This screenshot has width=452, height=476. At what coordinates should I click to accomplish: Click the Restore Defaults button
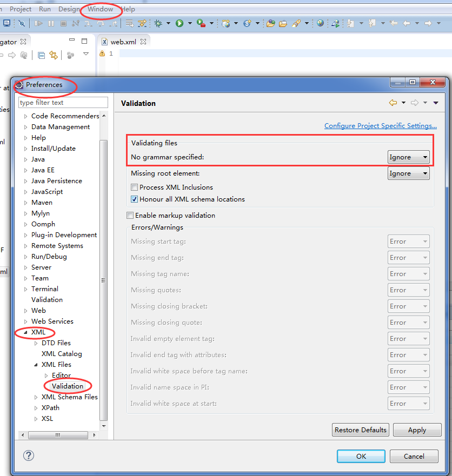coord(360,430)
